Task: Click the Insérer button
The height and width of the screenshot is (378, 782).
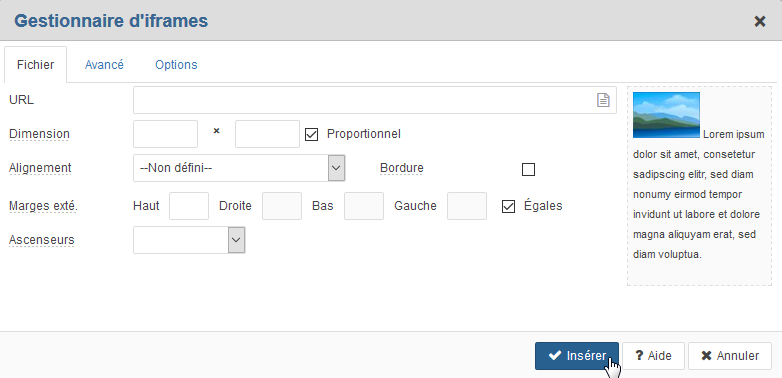Action: pos(577,356)
